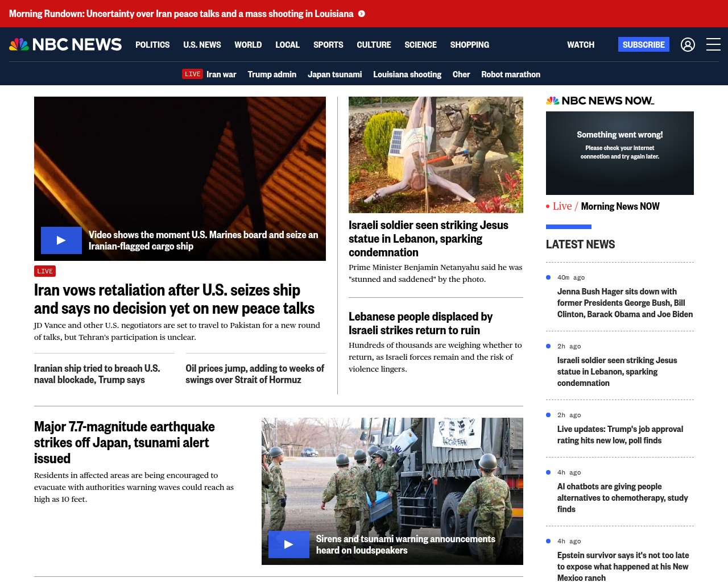This screenshot has width=728, height=582.
Task: Click the LIVE tag above Iran headline
Action: tap(45, 271)
